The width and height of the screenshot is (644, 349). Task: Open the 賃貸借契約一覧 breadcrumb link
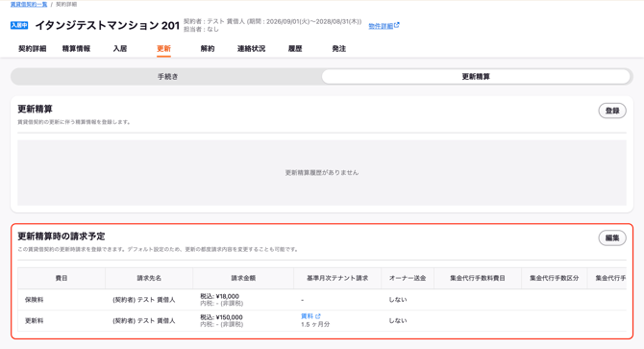pyautogui.click(x=28, y=4)
